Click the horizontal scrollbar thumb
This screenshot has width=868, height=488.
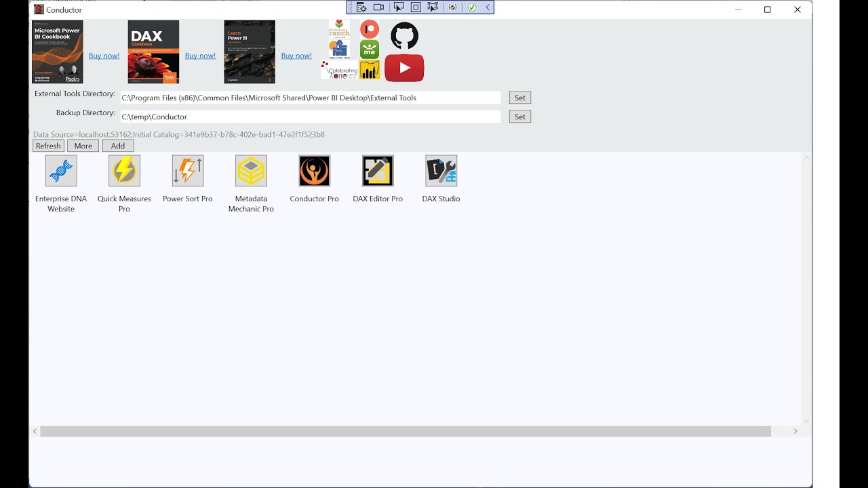(x=406, y=431)
